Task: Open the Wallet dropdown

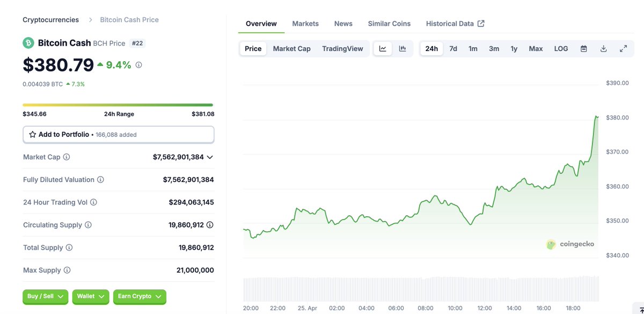Action: (91, 296)
